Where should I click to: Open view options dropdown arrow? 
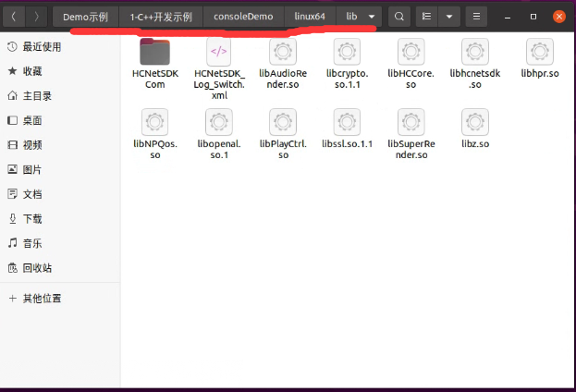tap(449, 17)
